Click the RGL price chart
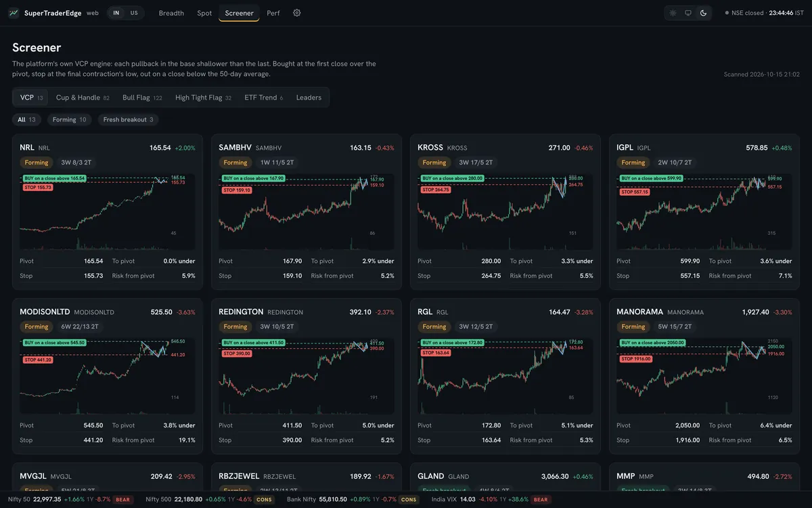812x508 pixels. click(505, 376)
